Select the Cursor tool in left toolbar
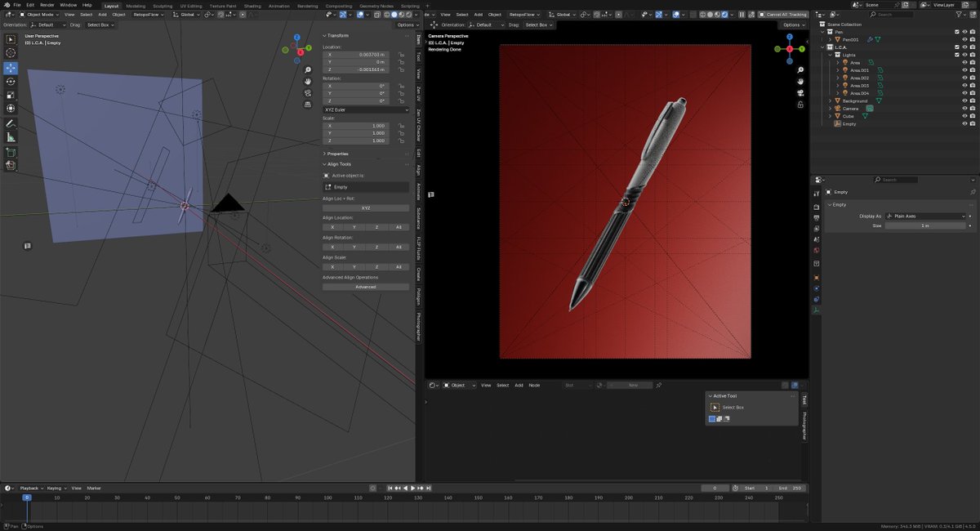The width and height of the screenshot is (980, 531). pyautogui.click(x=11, y=53)
